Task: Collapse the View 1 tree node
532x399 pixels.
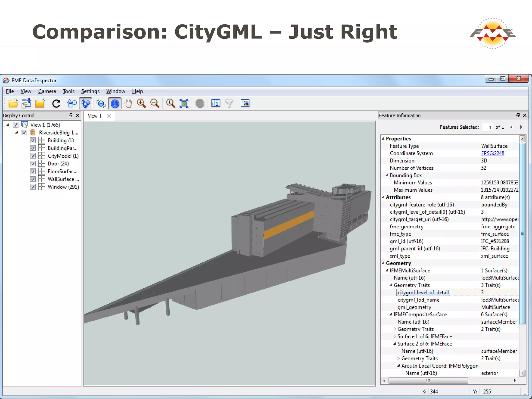Action: (8, 125)
